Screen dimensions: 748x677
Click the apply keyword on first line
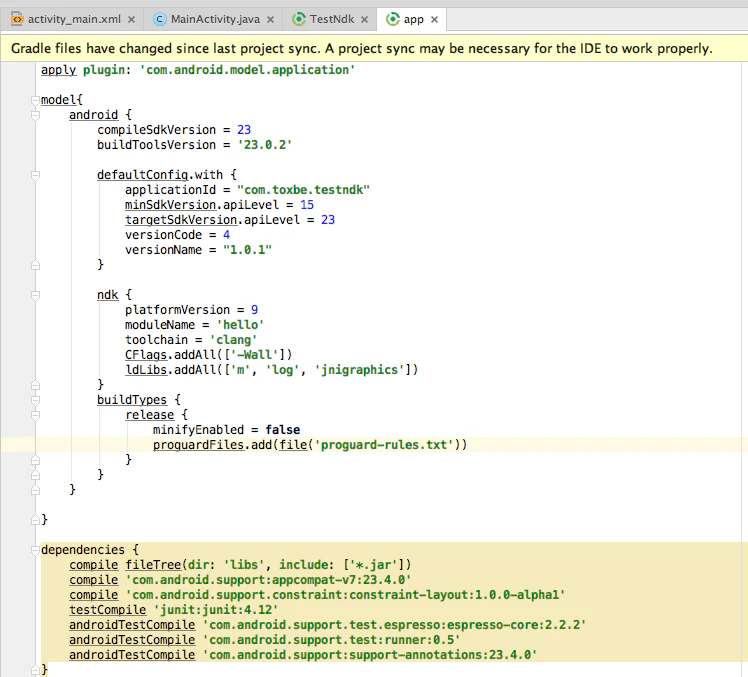(58, 70)
